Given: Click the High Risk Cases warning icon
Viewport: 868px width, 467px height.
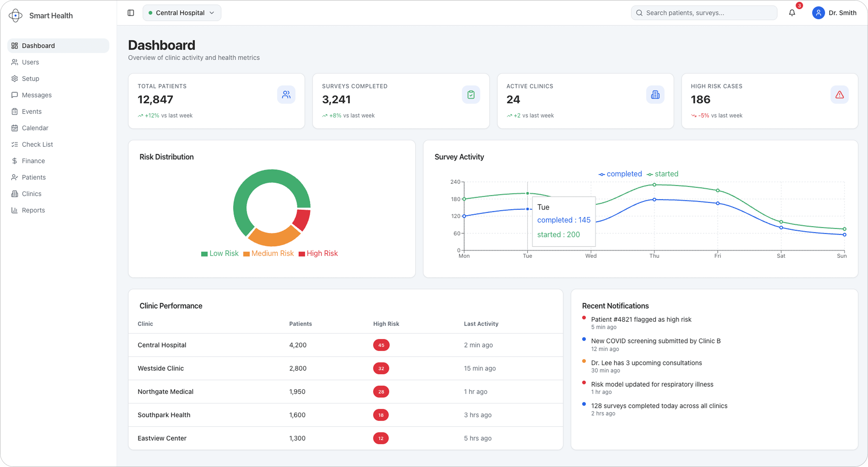Looking at the screenshot, I should [839, 95].
